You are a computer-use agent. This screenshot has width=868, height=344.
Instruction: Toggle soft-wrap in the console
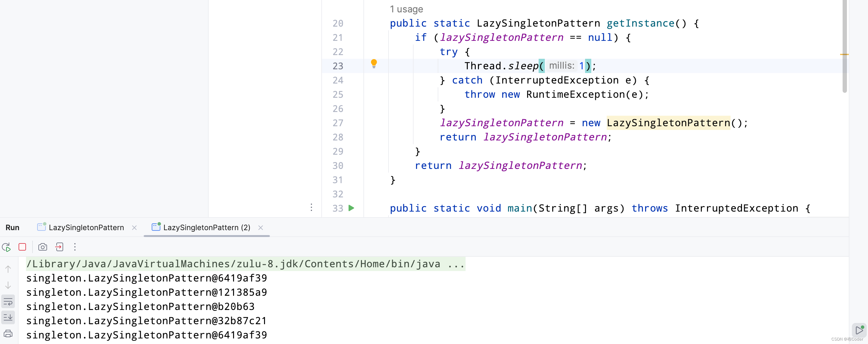pos(8,302)
